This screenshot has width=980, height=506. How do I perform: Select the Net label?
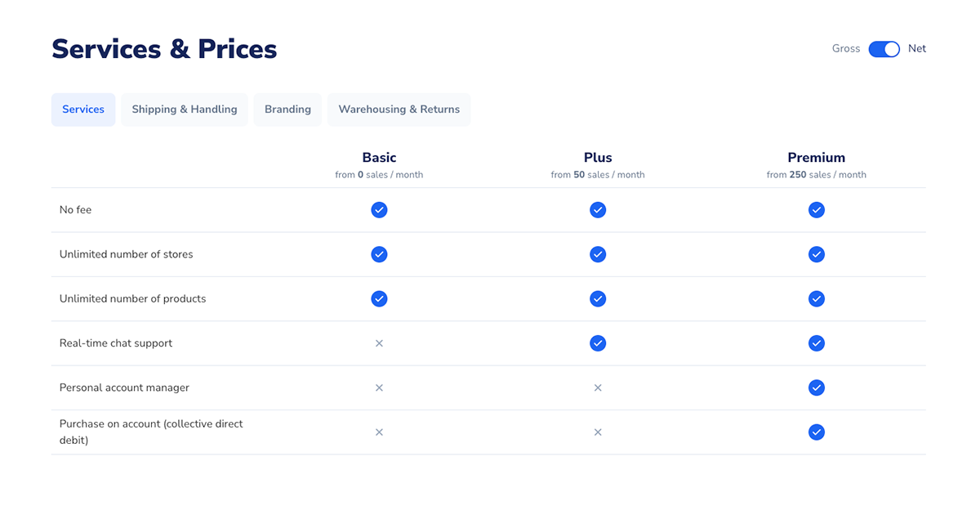point(917,49)
